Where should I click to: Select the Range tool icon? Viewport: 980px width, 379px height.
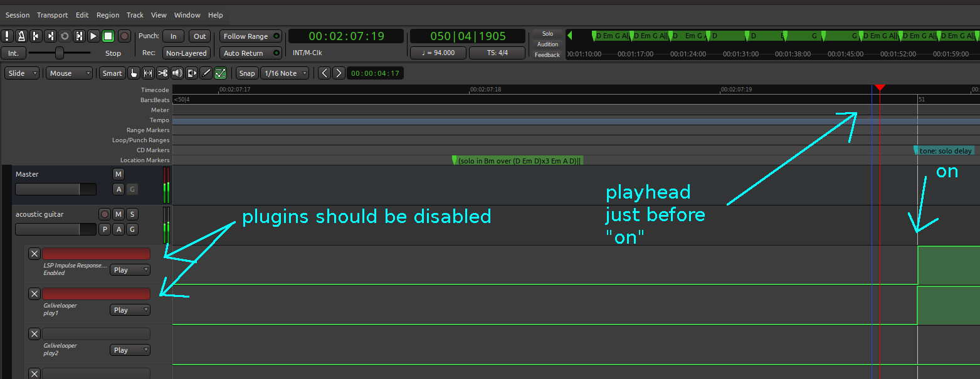pyautogui.click(x=148, y=73)
